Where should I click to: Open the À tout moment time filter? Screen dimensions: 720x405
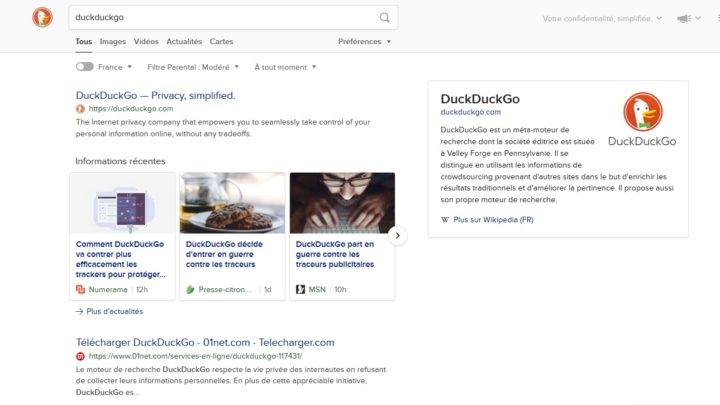(285, 67)
